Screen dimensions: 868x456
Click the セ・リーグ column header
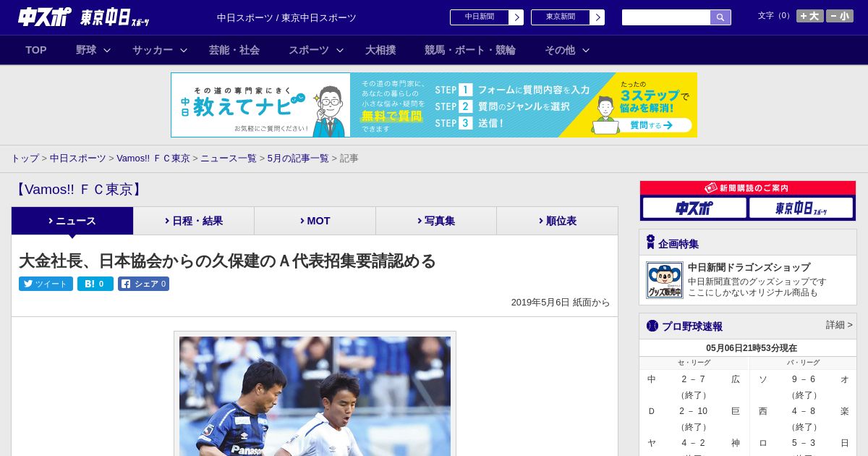pyautogui.click(x=694, y=363)
